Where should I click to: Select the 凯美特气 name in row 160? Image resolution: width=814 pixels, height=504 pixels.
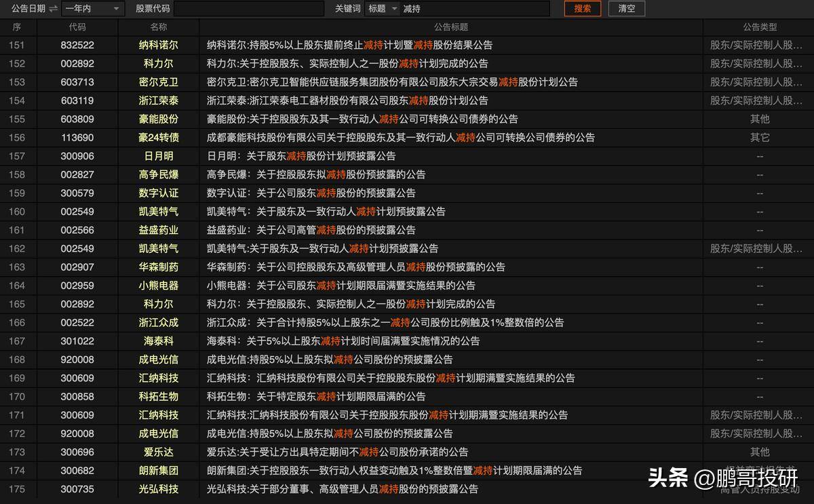tap(158, 211)
